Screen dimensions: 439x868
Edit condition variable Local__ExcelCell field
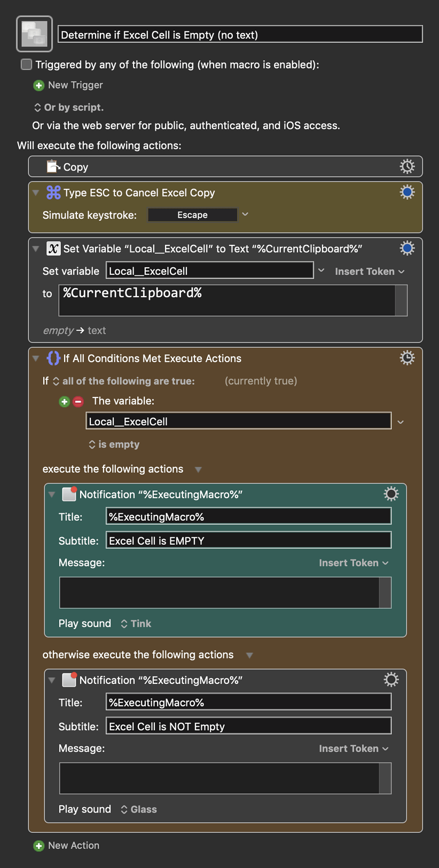(238, 421)
